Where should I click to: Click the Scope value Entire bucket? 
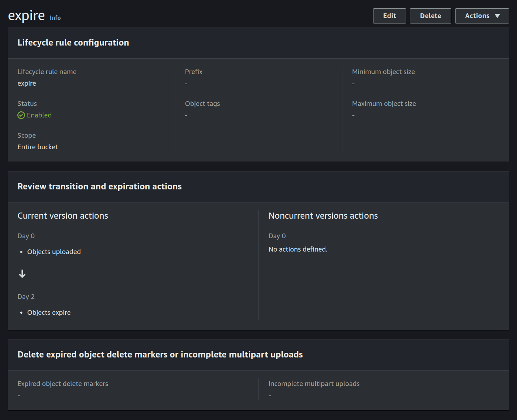[x=38, y=147]
